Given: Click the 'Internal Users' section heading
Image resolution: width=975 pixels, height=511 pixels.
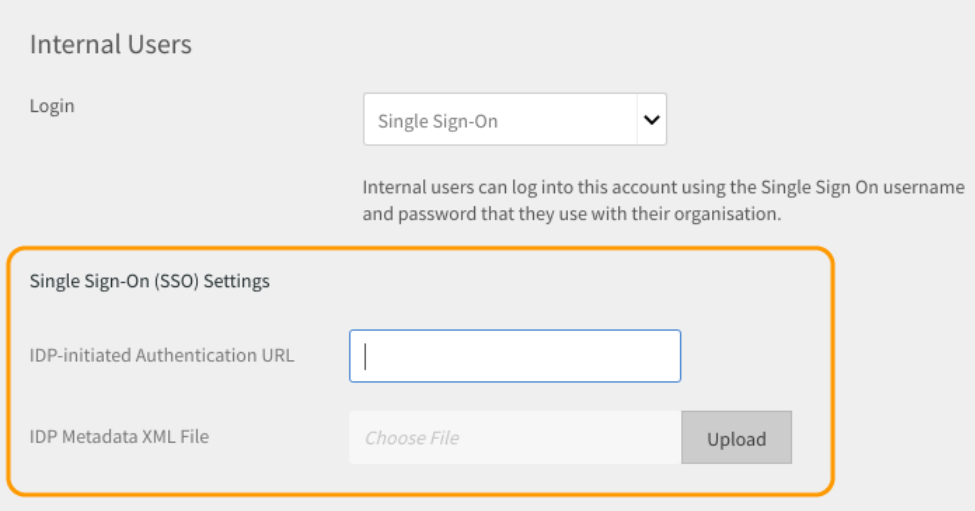Looking at the screenshot, I should click(x=110, y=45).
